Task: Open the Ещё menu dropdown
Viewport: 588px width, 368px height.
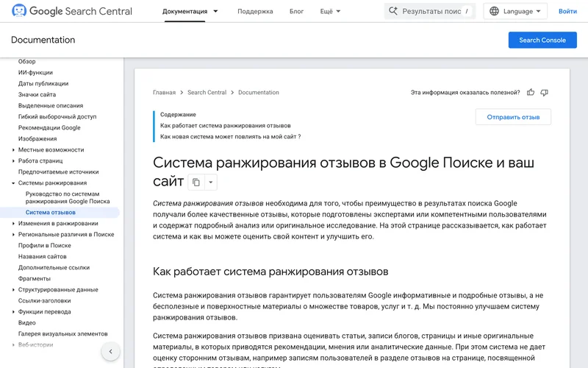Action: tap(330, 11)
